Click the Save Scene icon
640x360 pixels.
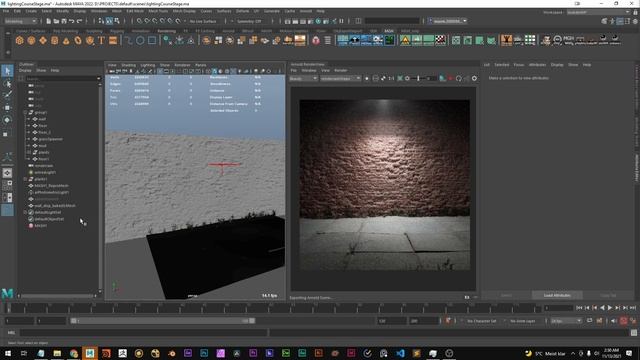(x=64, y=21)
